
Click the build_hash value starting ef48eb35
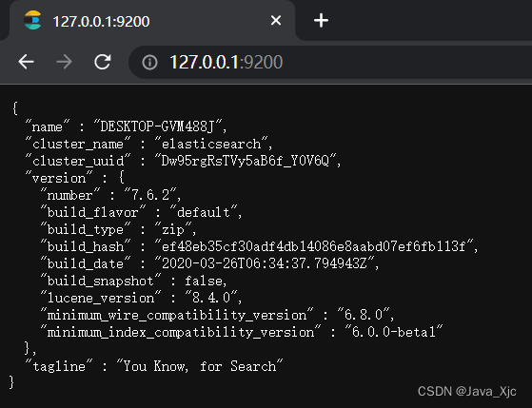314,246
